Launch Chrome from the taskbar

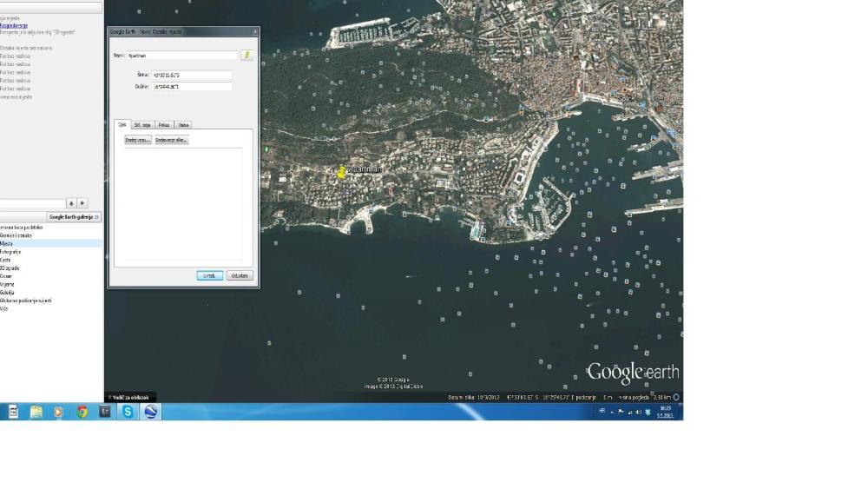(82, 412)
